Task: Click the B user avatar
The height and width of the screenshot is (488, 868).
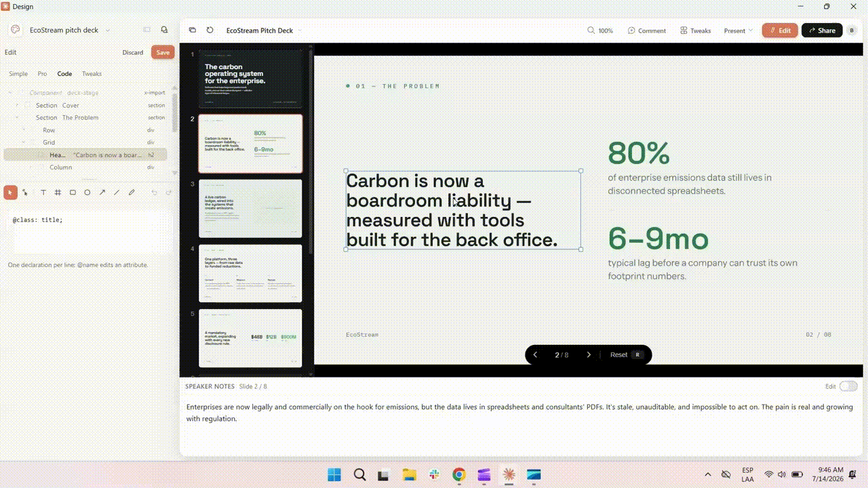Action: click(852, 30)
